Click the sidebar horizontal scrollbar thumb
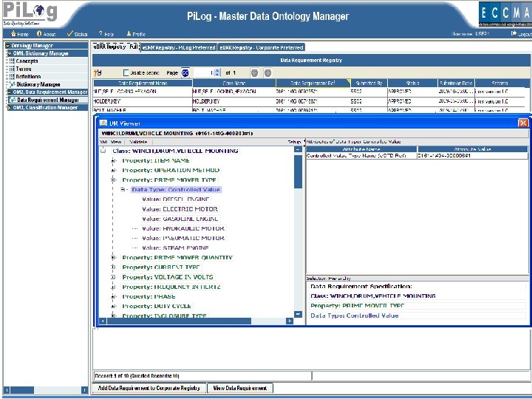 tap(21, 390)
